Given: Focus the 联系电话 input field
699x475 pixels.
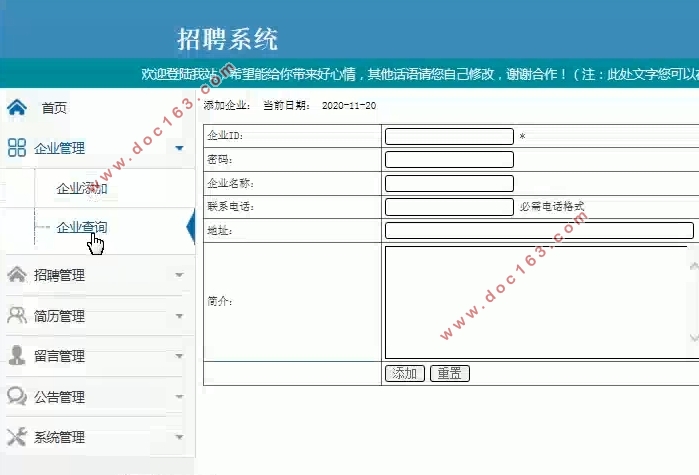Looking at the screenshot, I should pyautogui.click(x=449, y=207).
